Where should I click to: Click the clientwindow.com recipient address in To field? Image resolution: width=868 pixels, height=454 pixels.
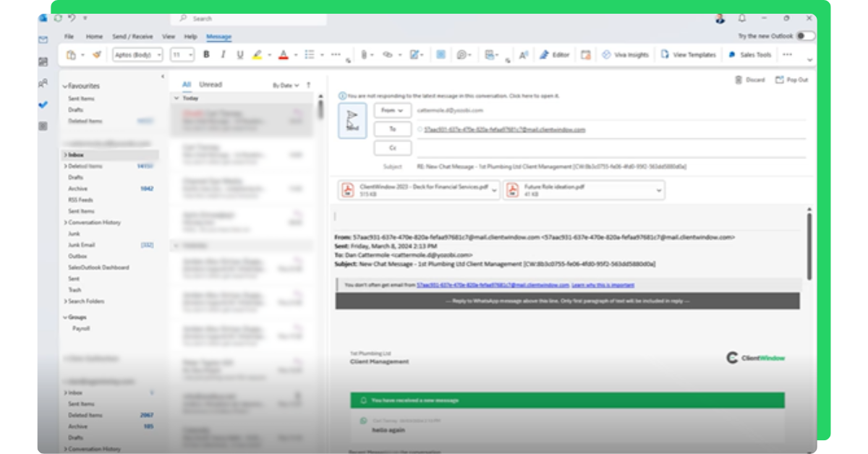pyautogui.click(x=504, y=129)
